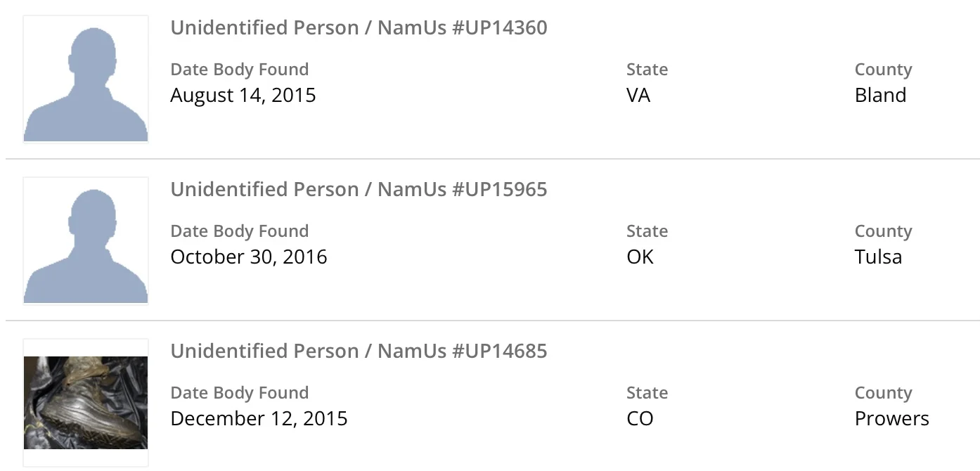Open case Unidentified Person / NamUs #UP14360
The height and width of the screenshot is (471, 980).
359,28
